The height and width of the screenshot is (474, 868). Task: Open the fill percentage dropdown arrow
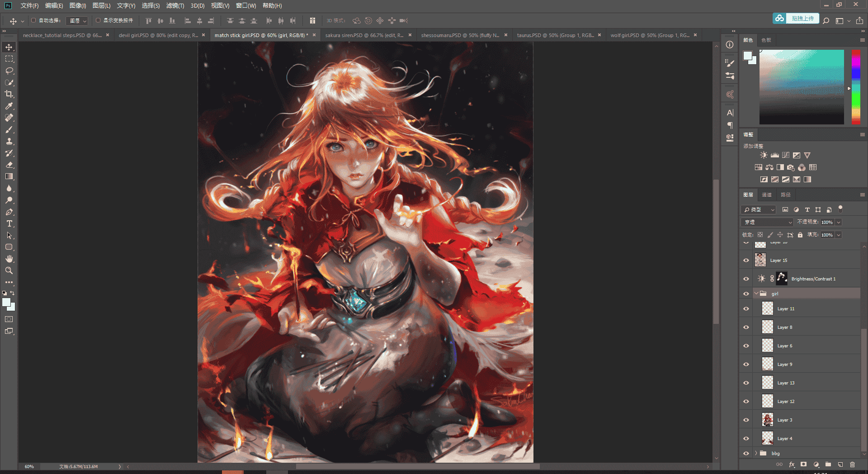click(x=838, y=235)
